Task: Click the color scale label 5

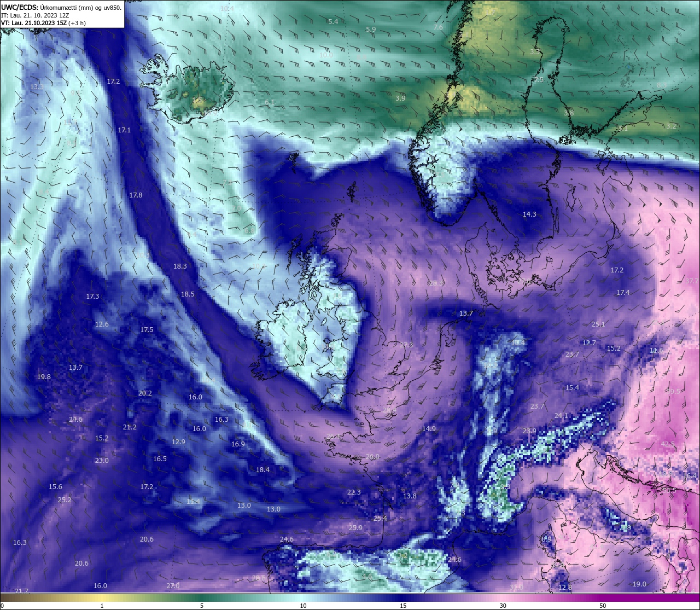Action: [x=202, y=606]
